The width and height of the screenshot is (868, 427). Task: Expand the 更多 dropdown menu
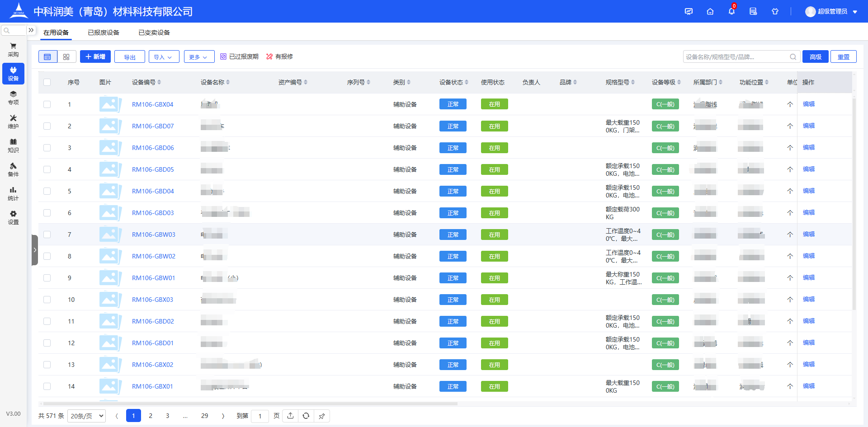198,57
